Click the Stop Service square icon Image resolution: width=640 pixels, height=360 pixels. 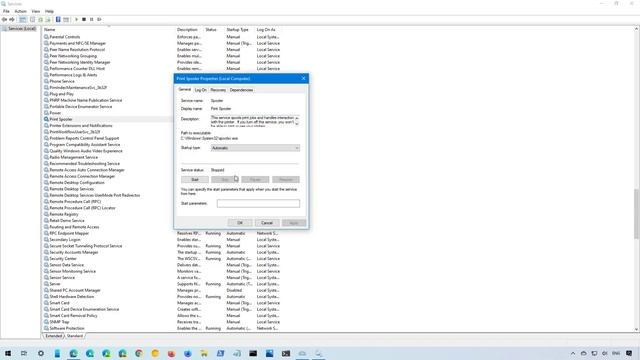coord(84,20)
